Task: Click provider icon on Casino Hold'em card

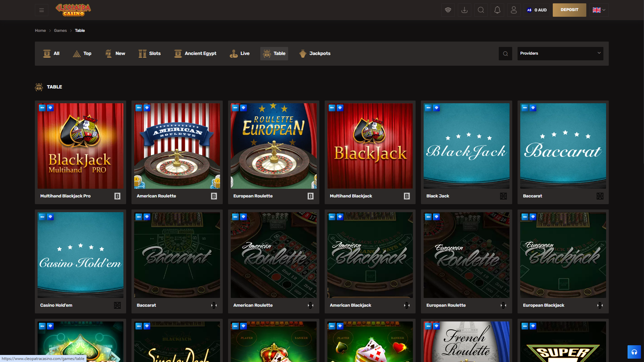Action: [x=117, y=305]
